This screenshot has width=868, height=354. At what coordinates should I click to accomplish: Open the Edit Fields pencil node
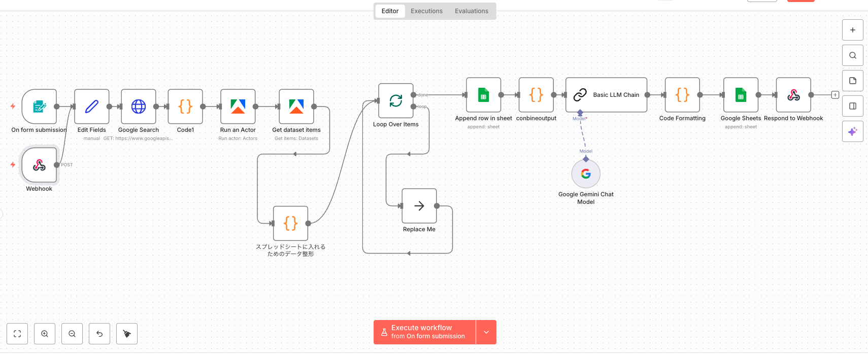coord(92,107)
